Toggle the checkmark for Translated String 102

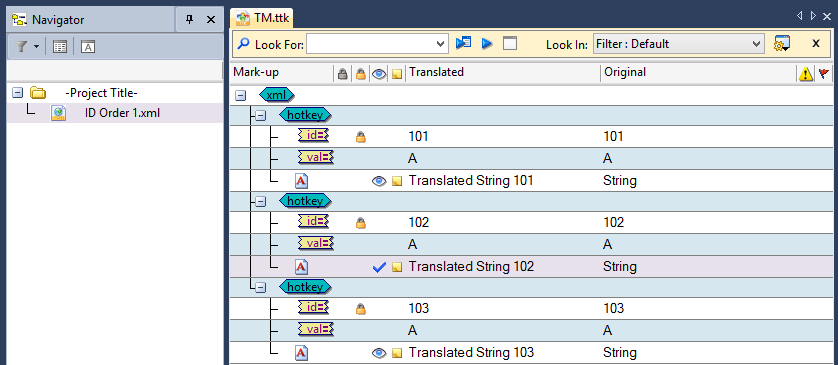click(379, 267)
